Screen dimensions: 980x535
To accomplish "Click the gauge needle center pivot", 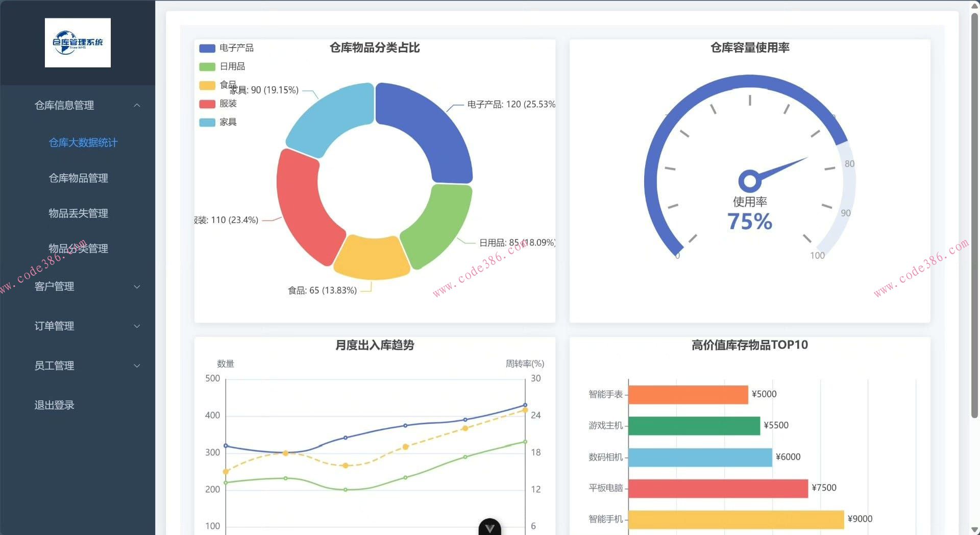I will [750, 180].
